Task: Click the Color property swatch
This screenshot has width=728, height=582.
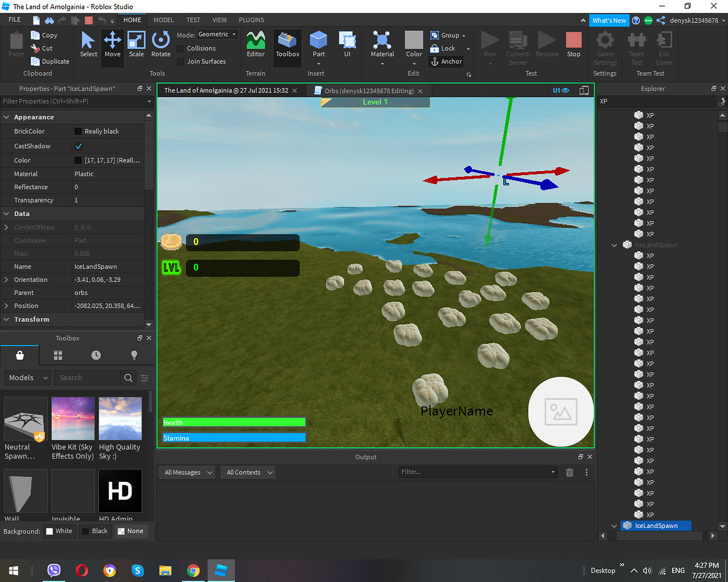Action: click(78, 160)
